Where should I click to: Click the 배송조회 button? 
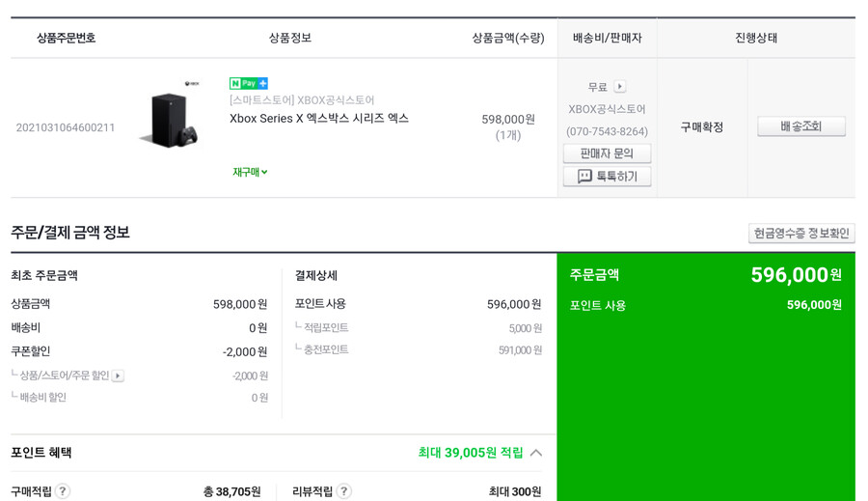coord(801,126)
